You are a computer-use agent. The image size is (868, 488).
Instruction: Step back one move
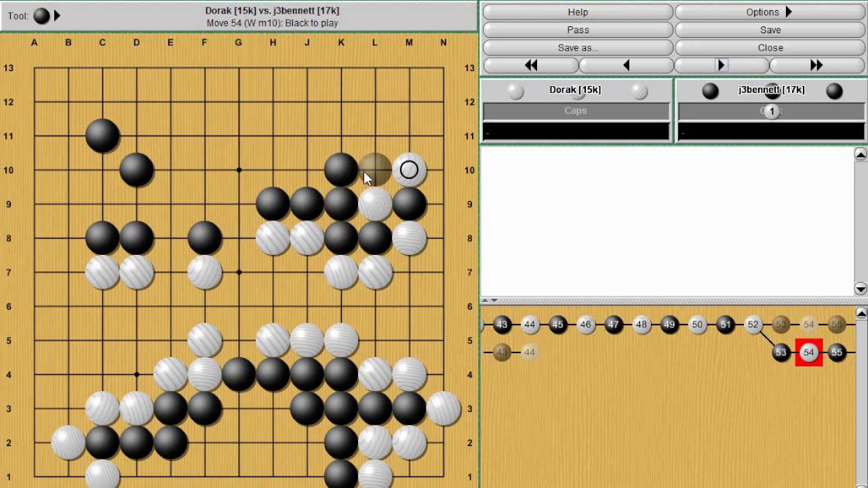tap(626, 65)
